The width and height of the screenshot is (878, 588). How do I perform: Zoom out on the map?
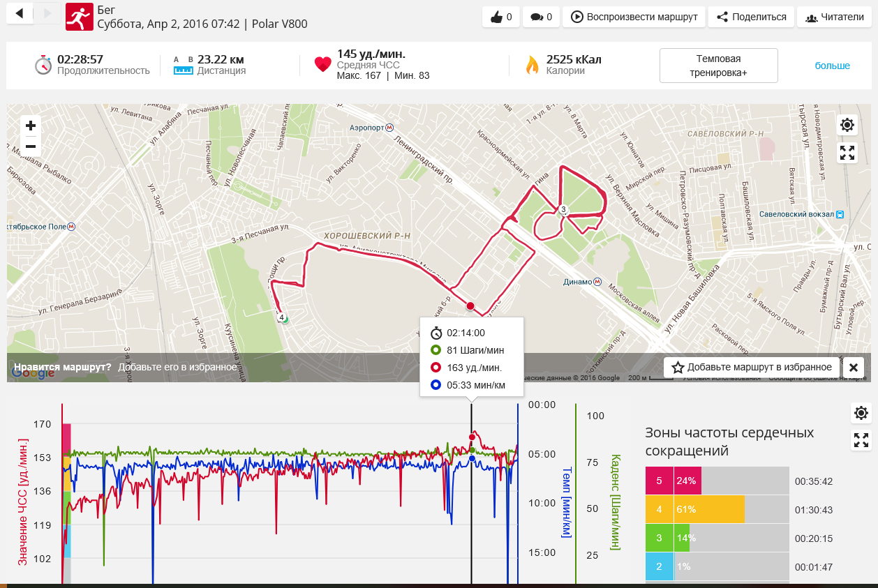click(31, 146)
